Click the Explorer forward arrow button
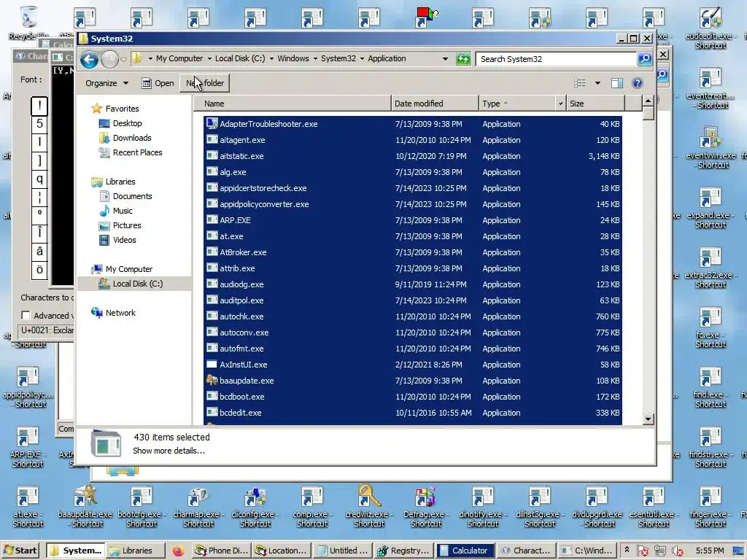The image size is (747, 560). [109, 59]
